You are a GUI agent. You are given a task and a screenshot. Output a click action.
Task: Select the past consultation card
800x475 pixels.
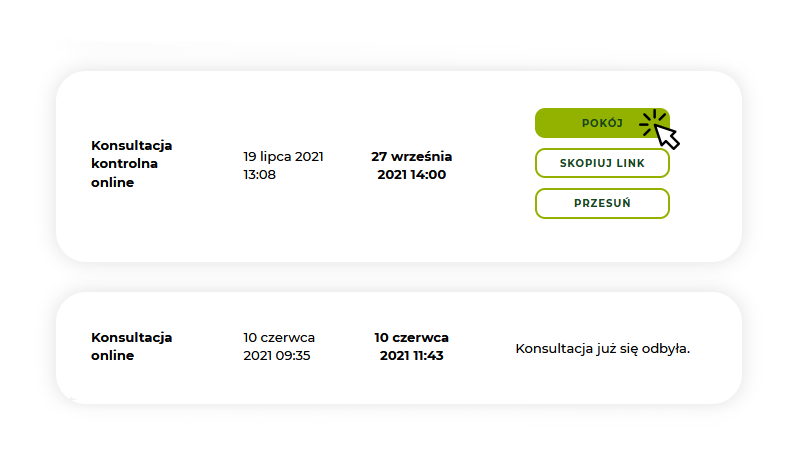tap(399, 348)
